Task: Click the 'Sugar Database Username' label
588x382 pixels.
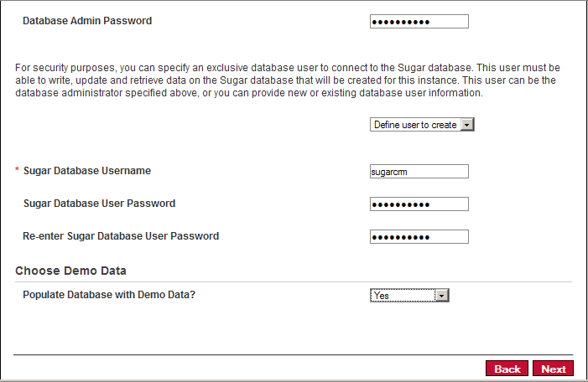Action: click(x=87, y=171)
